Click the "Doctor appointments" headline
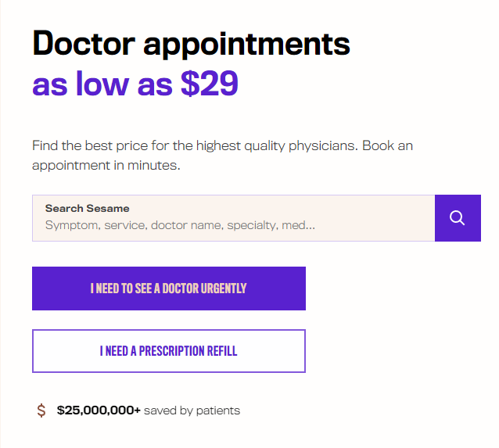Screen dimensions: 499x448 192,44
